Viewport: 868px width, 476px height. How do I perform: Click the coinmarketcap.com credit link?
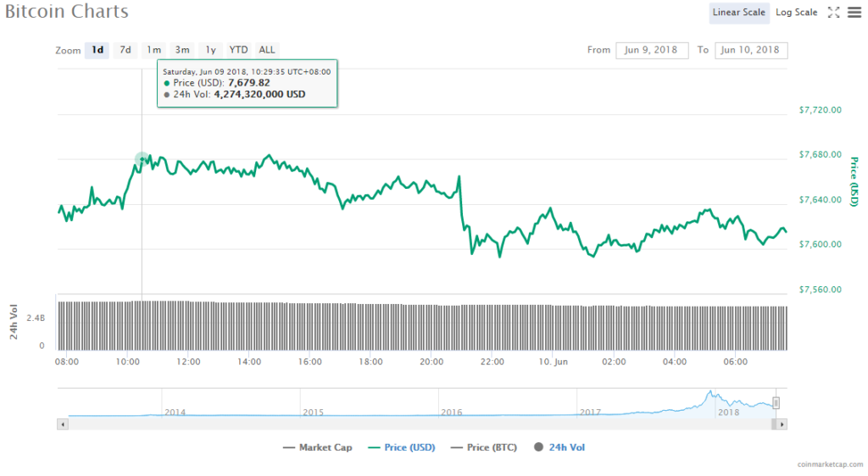tap(830, 464)
